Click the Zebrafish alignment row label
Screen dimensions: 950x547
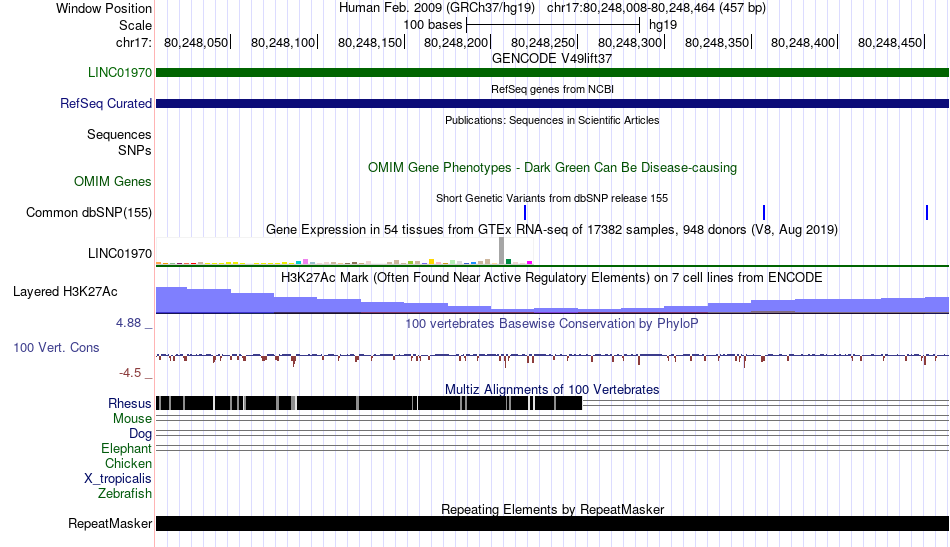[125, 494]
